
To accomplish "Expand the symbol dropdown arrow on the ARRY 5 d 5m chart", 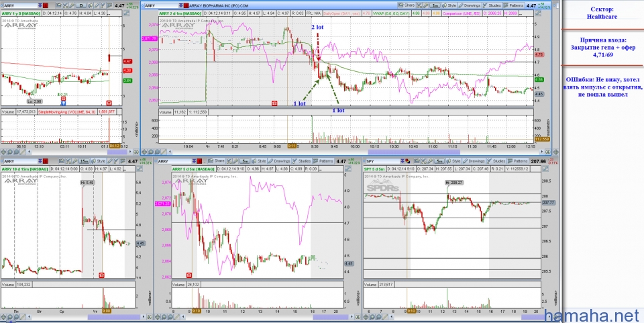I will pyautogui.click(x=194, y=161).
